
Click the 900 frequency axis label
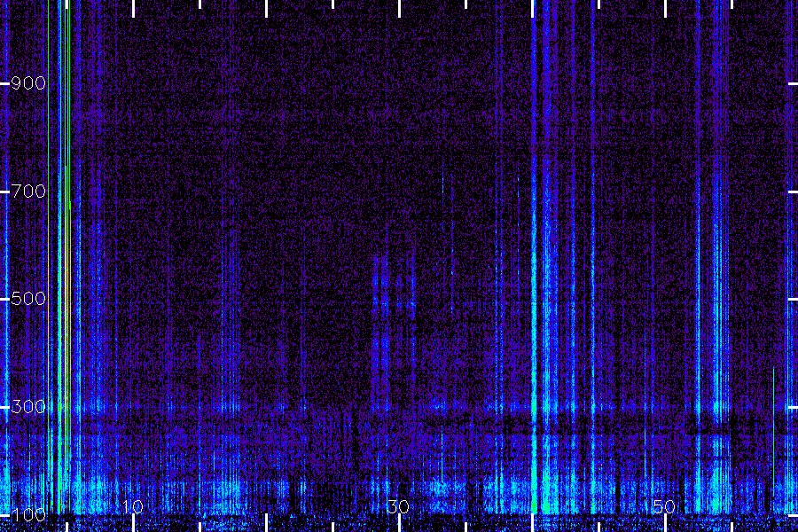(x=28, y=83)
